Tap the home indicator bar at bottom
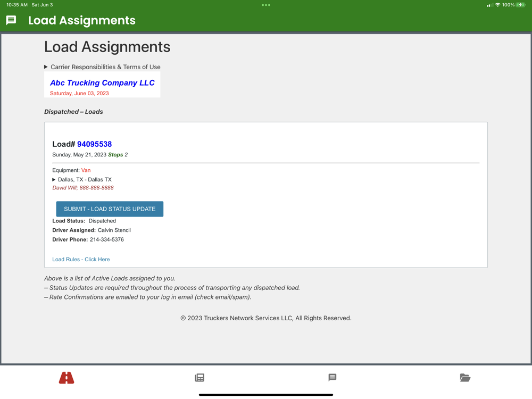Image resolution: width=532 pixels, height=399 pixels. [266, 395]
